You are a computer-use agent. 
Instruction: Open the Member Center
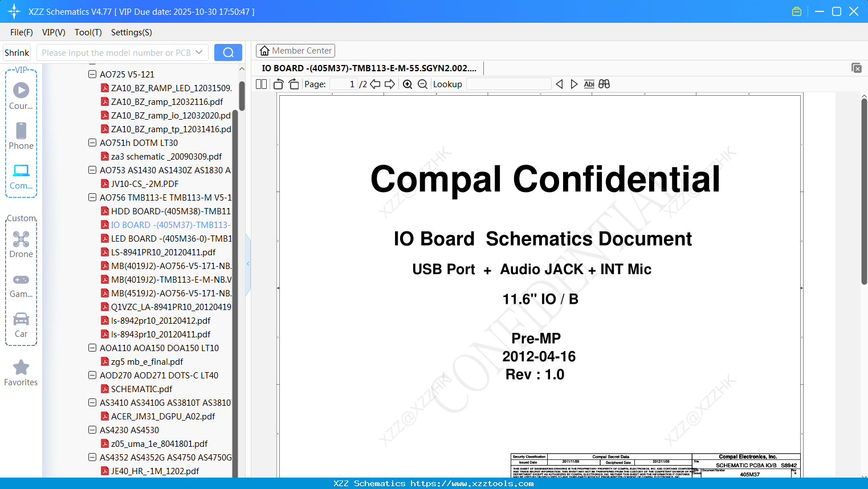[295, 51]
